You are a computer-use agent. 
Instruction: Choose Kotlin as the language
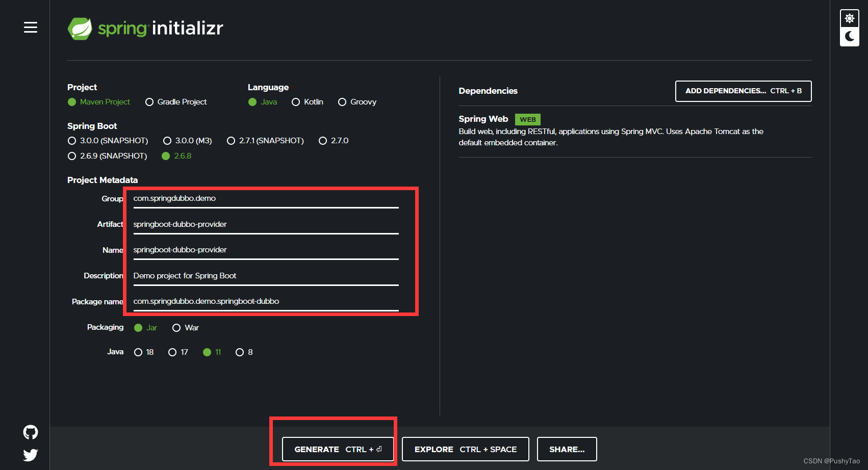[296, 102]
